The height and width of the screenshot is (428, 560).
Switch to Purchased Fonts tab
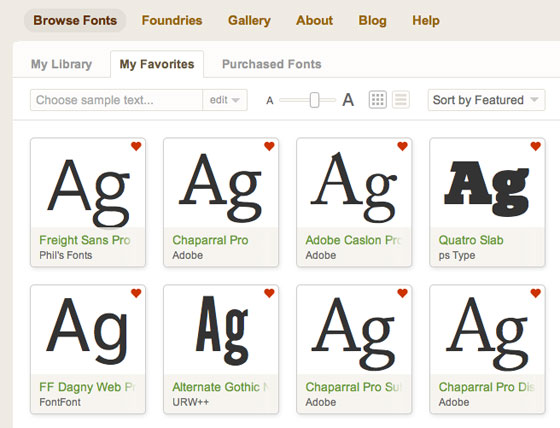(x=272, y=64)
